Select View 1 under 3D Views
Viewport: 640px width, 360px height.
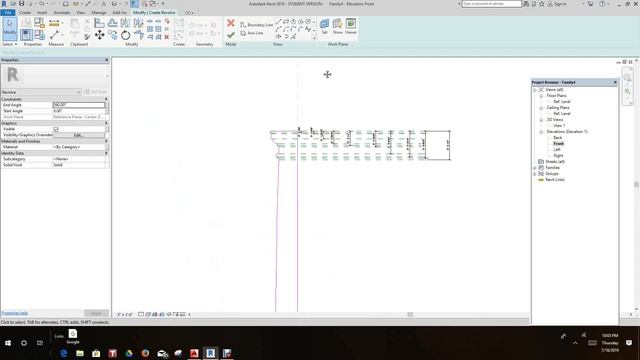559,126
